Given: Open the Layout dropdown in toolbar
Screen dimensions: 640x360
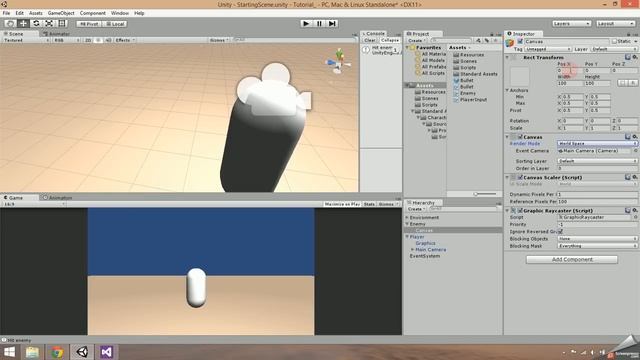Looking at the screenshot, I should (x=615, y=24).
